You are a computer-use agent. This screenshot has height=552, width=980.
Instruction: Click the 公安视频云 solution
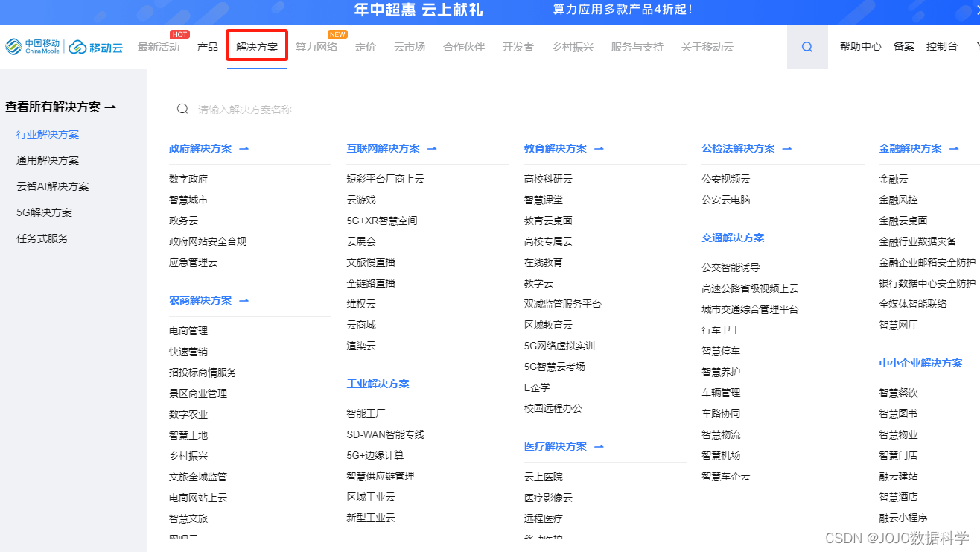point(726,180)
